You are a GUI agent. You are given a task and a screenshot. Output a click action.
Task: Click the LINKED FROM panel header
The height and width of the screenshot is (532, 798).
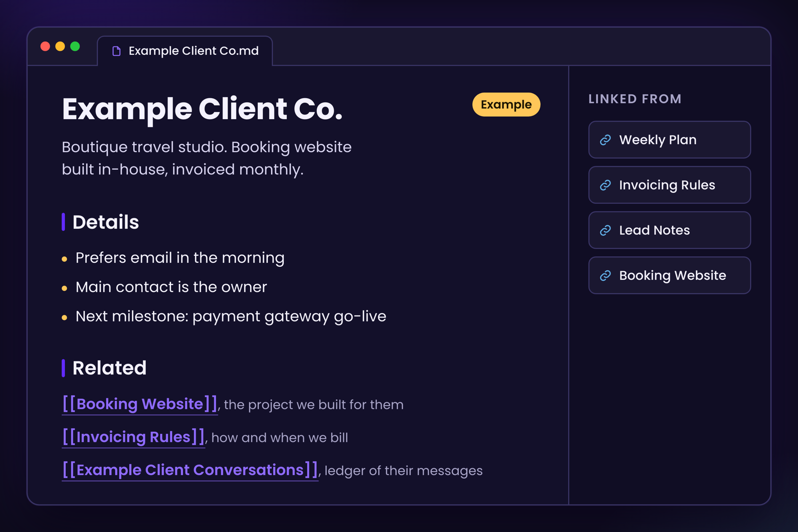(x=635, y=99)
